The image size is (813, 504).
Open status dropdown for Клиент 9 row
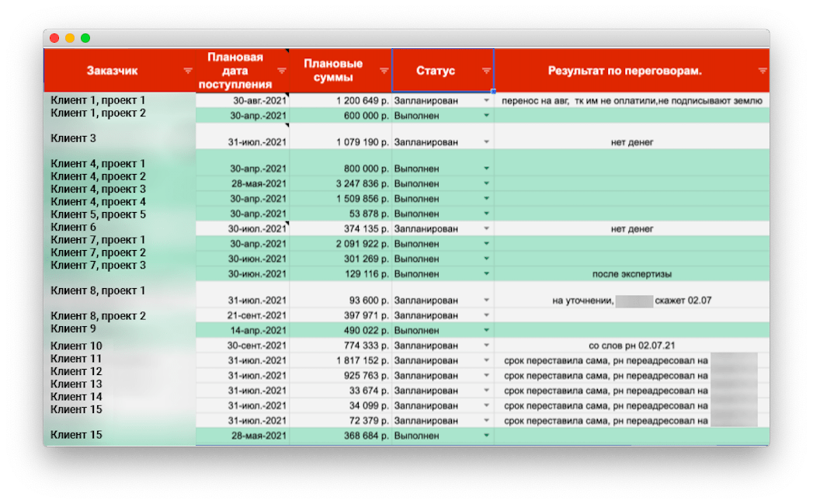tap(487, 331)
